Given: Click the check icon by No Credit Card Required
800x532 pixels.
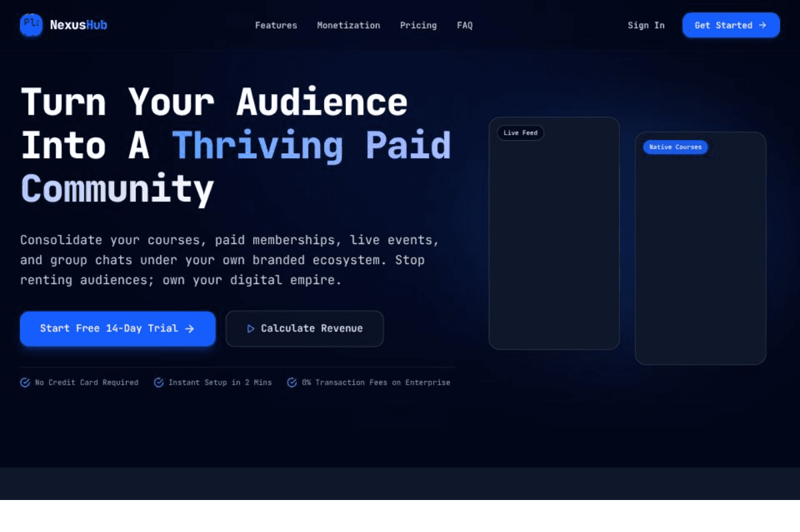Looking at the screenshot, I should [x=25, y=383].
